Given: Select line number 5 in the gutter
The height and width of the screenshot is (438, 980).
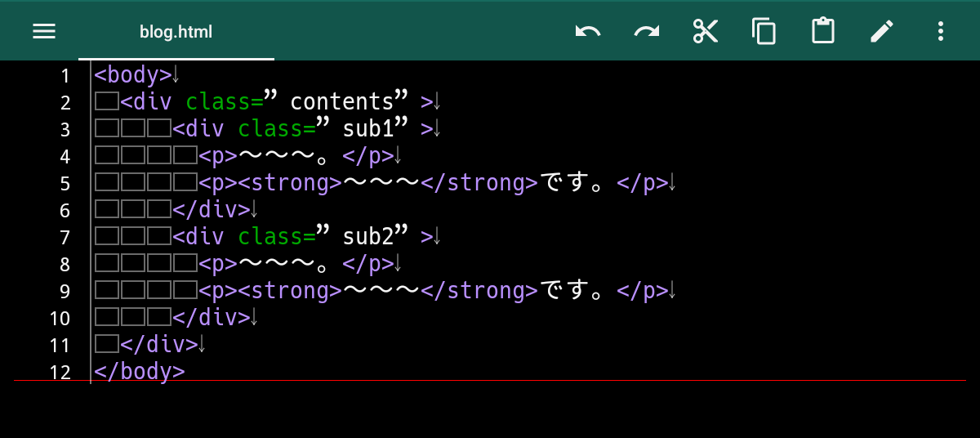Looking at the screenshot, I should coord(65,183).
